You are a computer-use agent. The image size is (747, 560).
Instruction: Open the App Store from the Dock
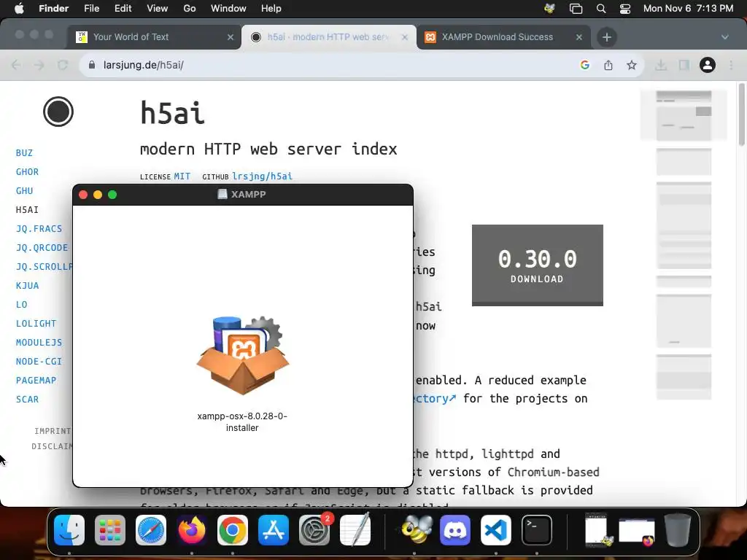click(x=274, y=530)
